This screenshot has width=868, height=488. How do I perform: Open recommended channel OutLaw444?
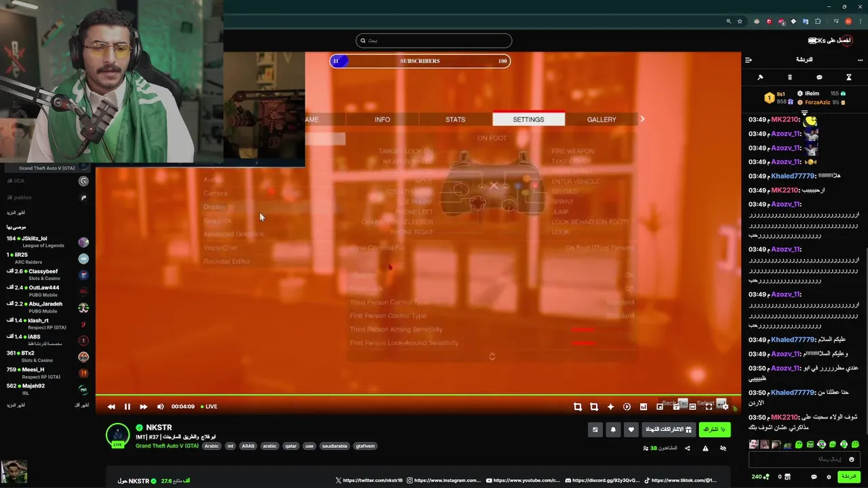pyautogui.click(x=47, y=291)
